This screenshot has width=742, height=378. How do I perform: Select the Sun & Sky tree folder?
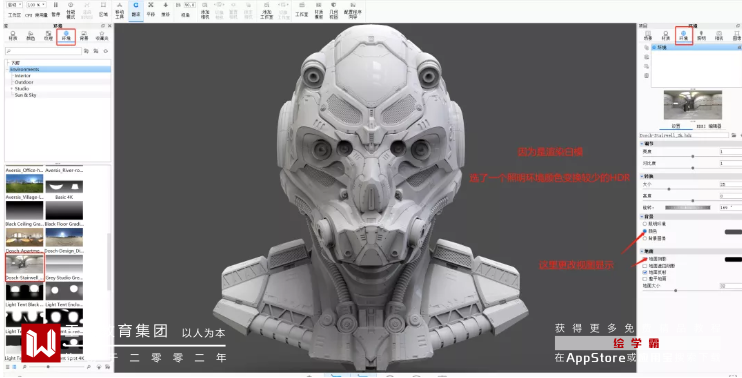[25, 95]
